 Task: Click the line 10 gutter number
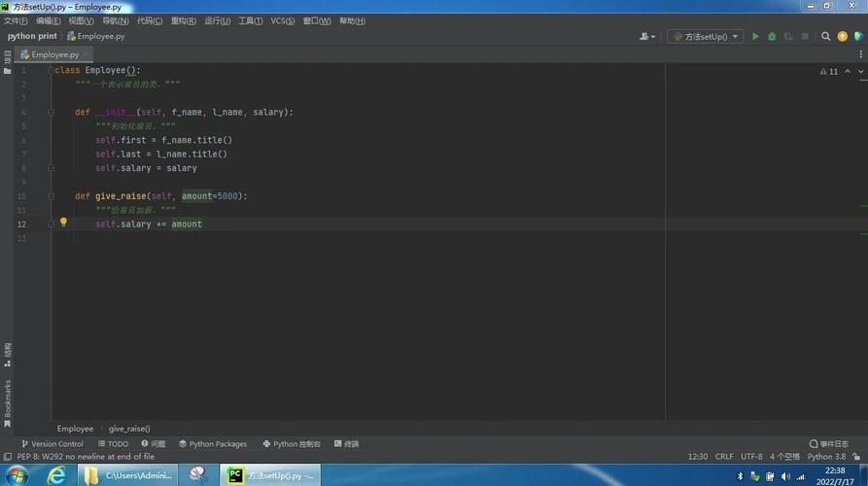[x=21, y=196]
